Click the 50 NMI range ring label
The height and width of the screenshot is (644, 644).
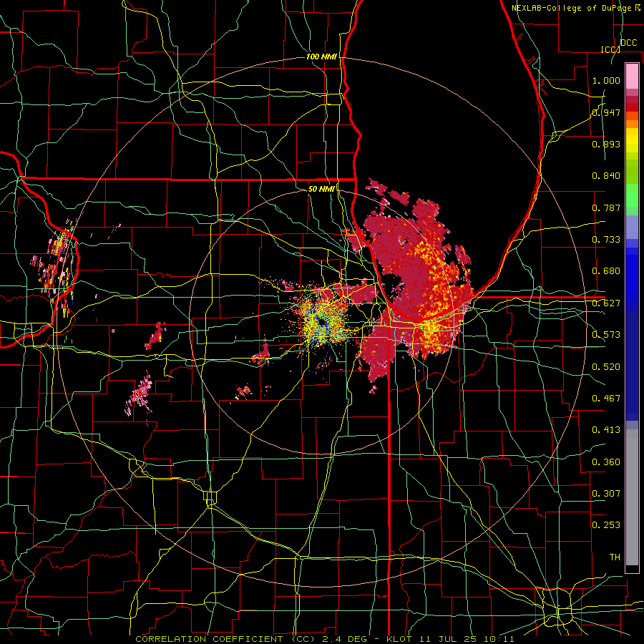(x=321, y=189)
